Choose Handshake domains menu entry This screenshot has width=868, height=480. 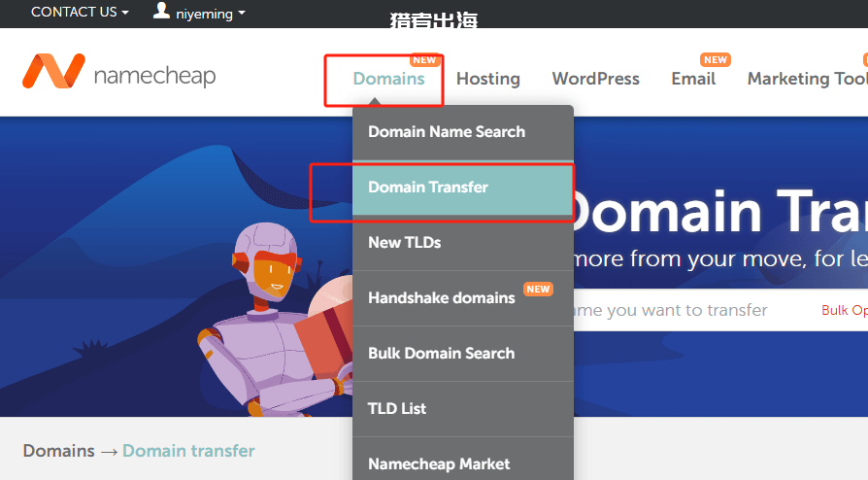pyautogui.click(x=463, y=298)
